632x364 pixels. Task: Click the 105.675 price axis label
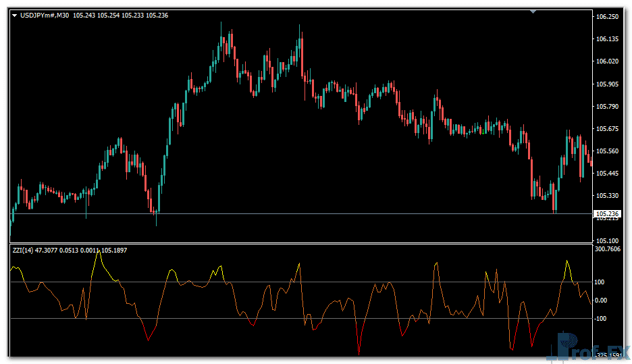[x=607, y=129]
